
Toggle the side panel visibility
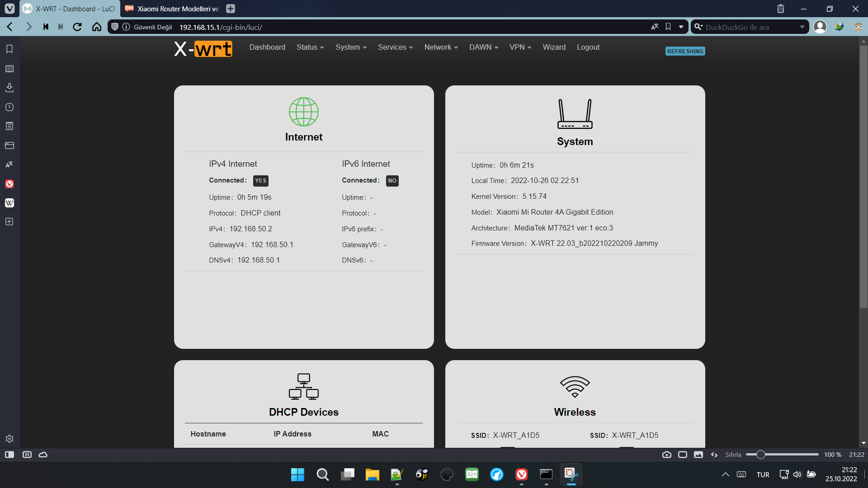(9, 455)
